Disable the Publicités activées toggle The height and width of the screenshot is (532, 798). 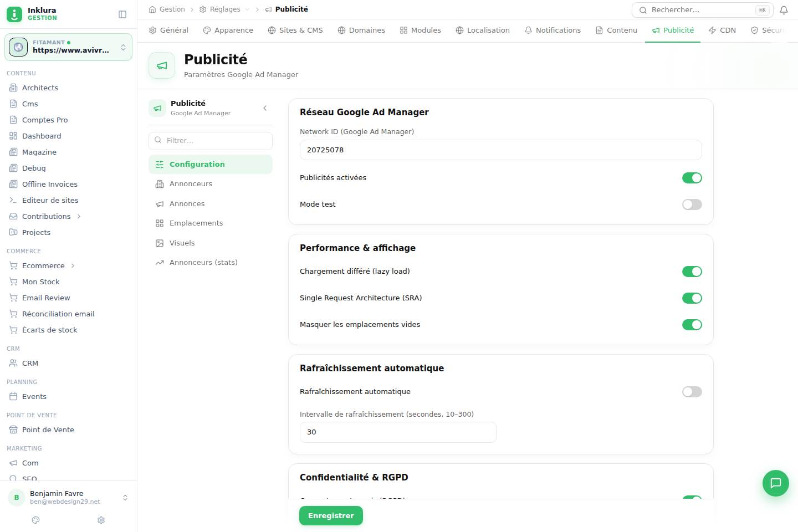pyautogui.click(x=692, y=178)
